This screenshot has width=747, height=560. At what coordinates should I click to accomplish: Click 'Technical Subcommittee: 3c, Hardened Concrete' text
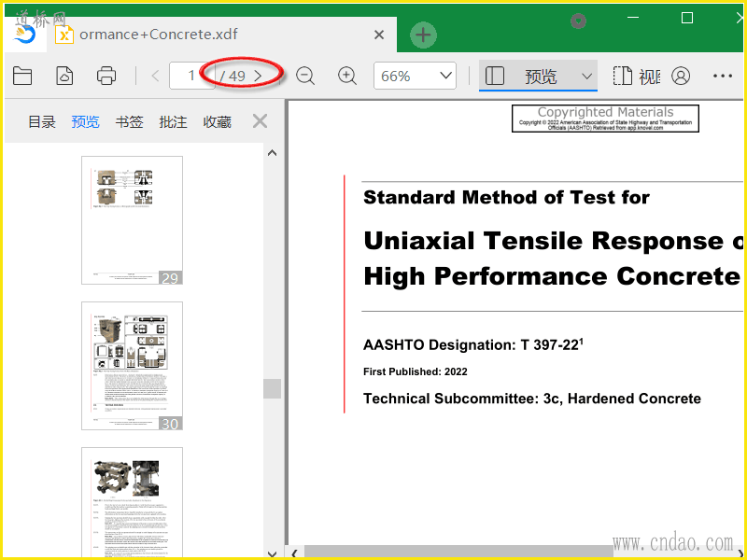click(531, 399)
